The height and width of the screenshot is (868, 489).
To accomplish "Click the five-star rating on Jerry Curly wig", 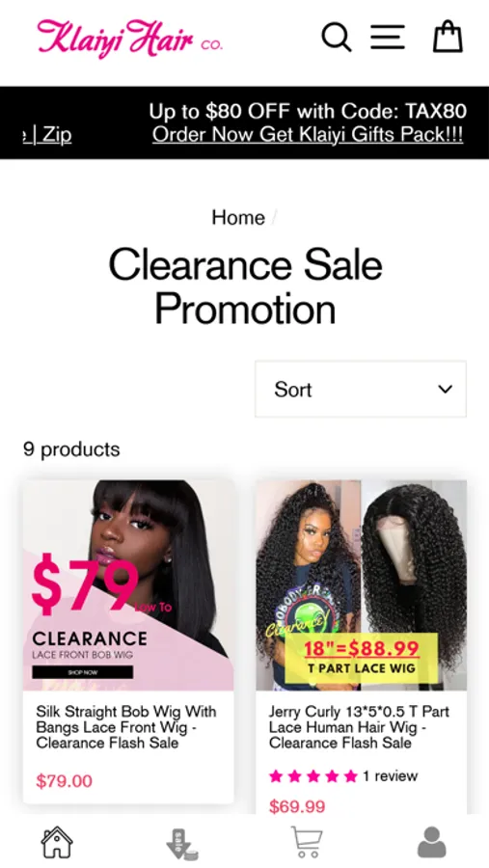I will 313,776.
